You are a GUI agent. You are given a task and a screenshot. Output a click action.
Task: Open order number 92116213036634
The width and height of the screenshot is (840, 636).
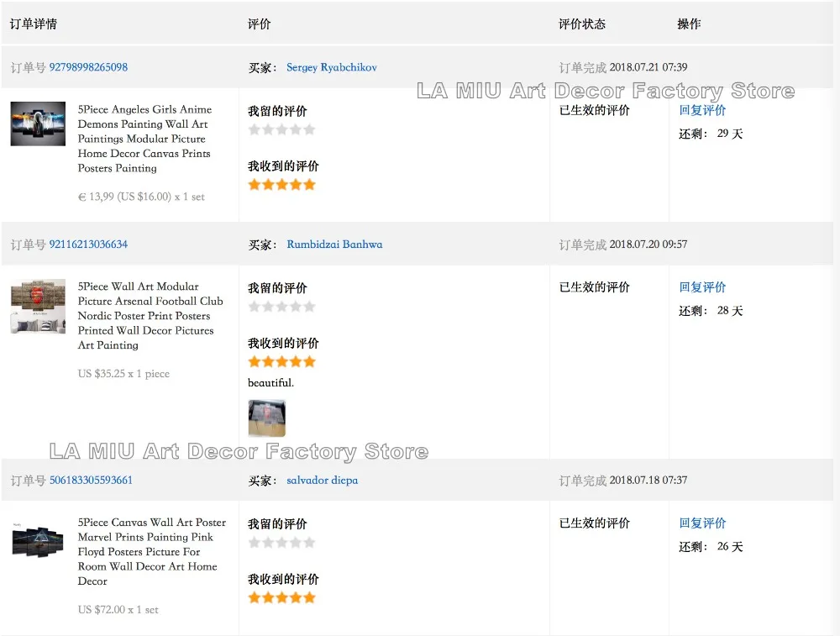[88, 244]
